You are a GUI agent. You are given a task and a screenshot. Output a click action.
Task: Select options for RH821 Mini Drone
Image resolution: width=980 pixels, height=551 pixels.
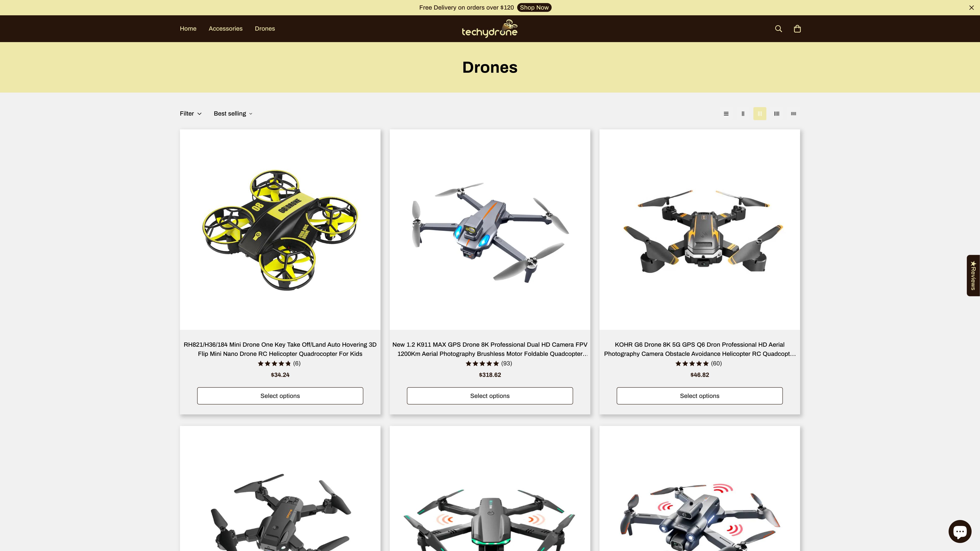[280, 396]
